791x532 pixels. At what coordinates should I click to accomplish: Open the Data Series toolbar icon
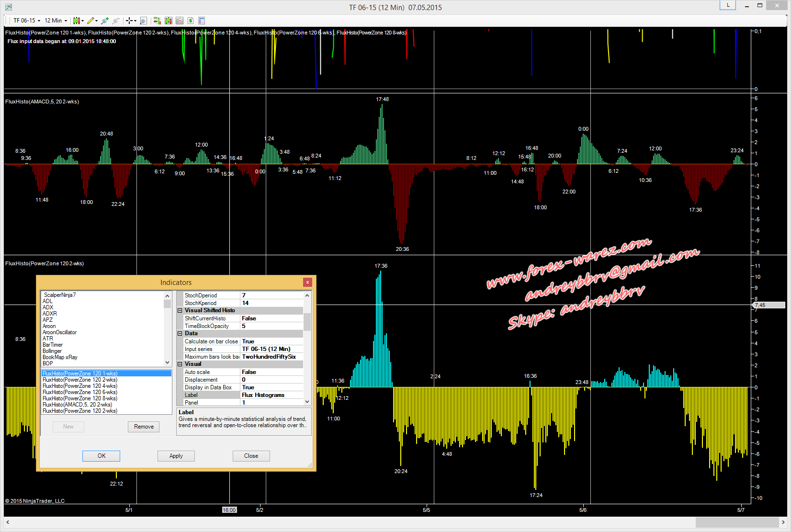point(168,21)
